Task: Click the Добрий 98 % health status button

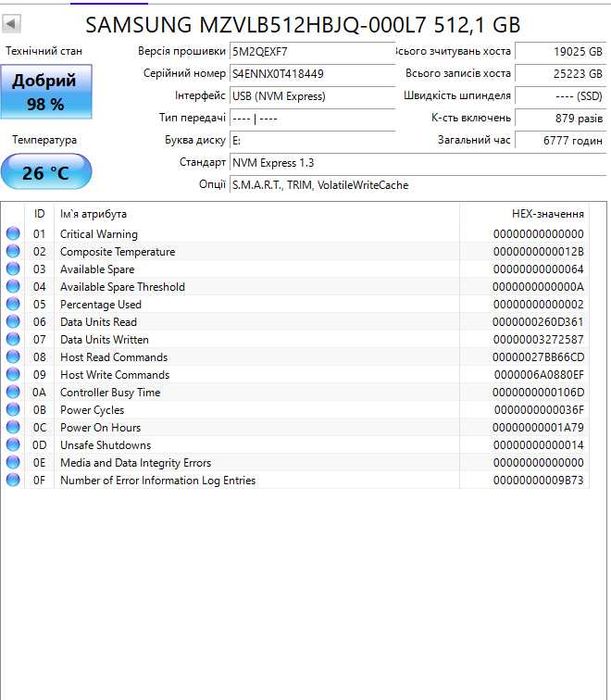Action: [46, 92]
